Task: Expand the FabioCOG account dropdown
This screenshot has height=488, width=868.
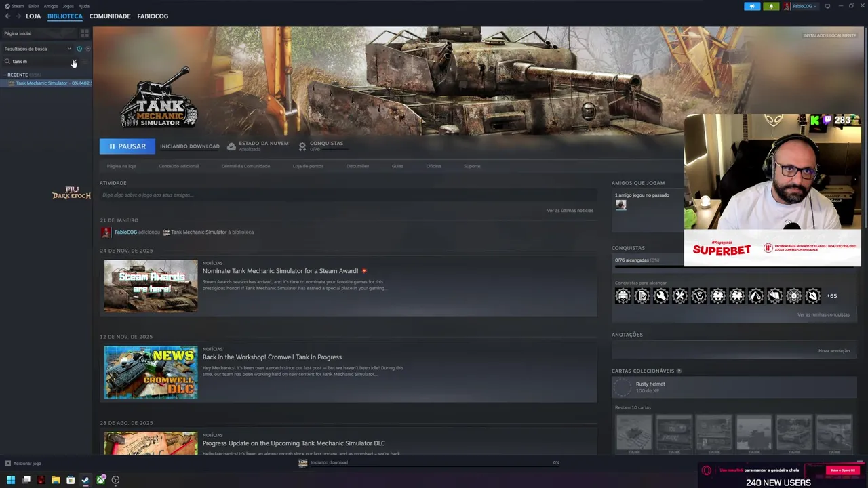Action: 801,6
